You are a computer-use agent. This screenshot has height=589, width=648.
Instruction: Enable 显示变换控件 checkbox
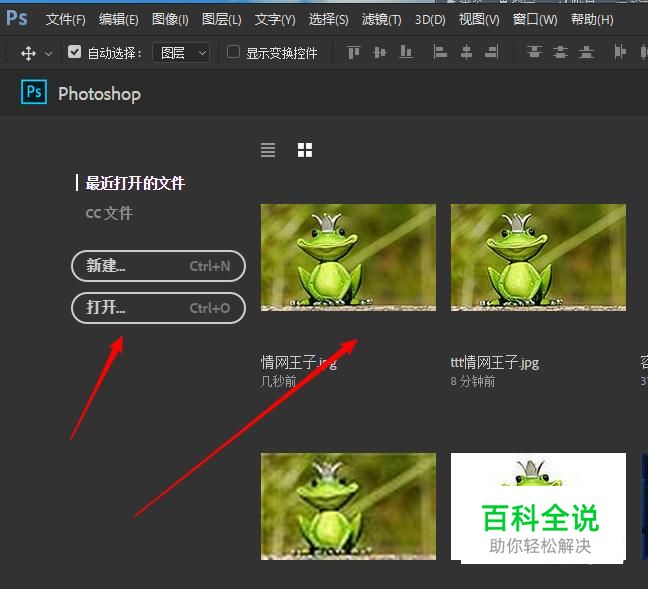[233, 52]
